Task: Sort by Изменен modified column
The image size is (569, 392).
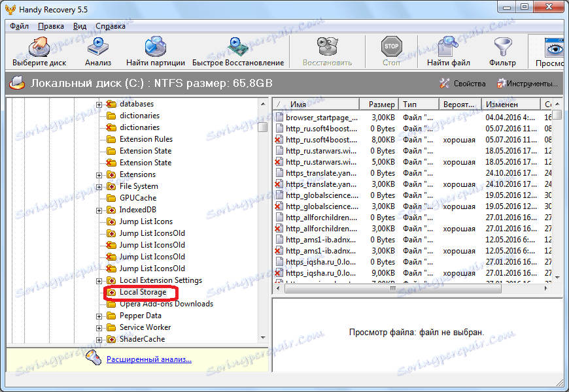Action: point(511,105)
